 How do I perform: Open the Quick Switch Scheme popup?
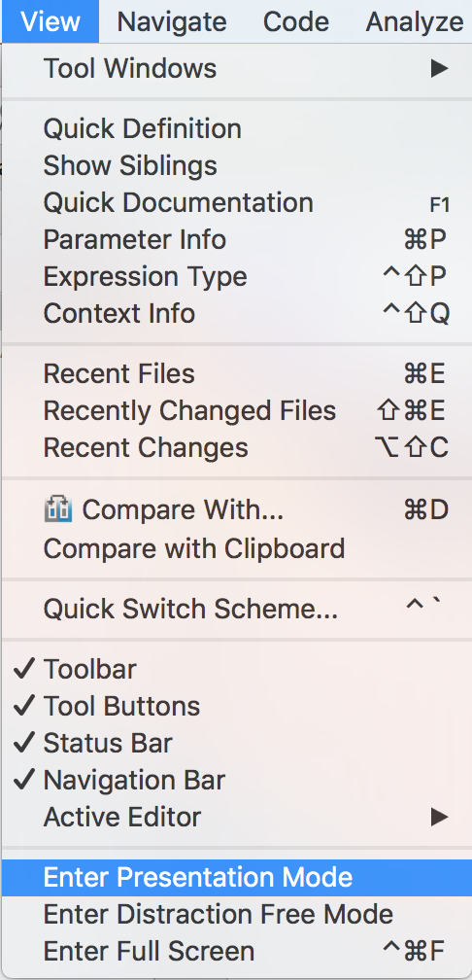point(236,609)
